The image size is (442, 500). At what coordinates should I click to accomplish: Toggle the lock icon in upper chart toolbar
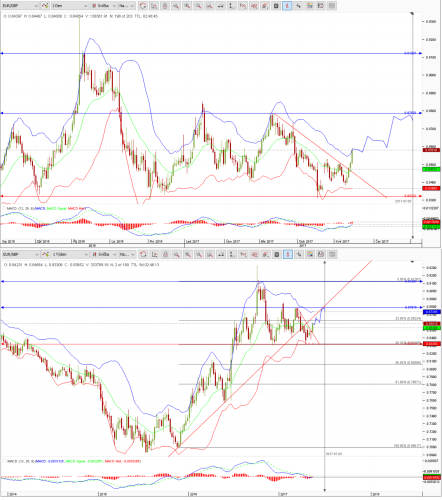[165, 6]
